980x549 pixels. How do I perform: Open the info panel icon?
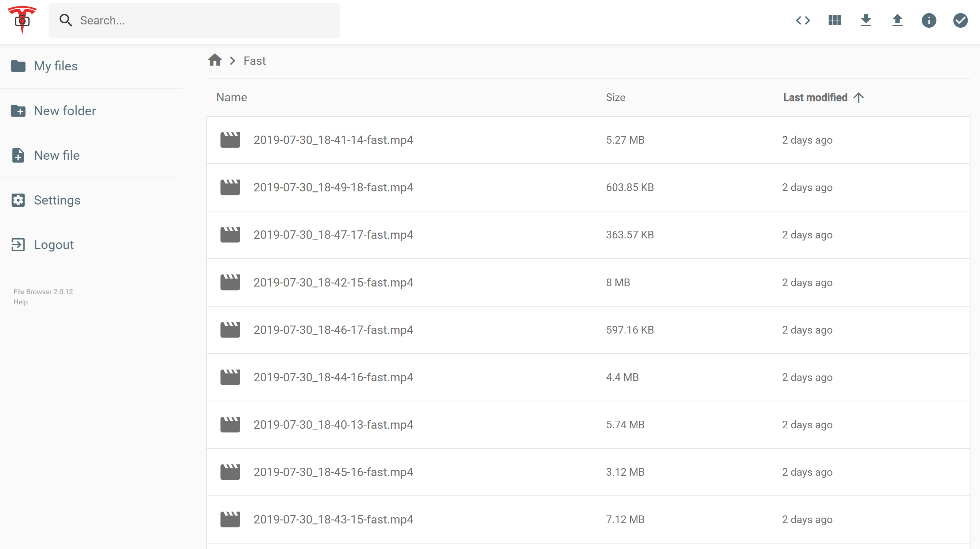click(x=929, y=20)
